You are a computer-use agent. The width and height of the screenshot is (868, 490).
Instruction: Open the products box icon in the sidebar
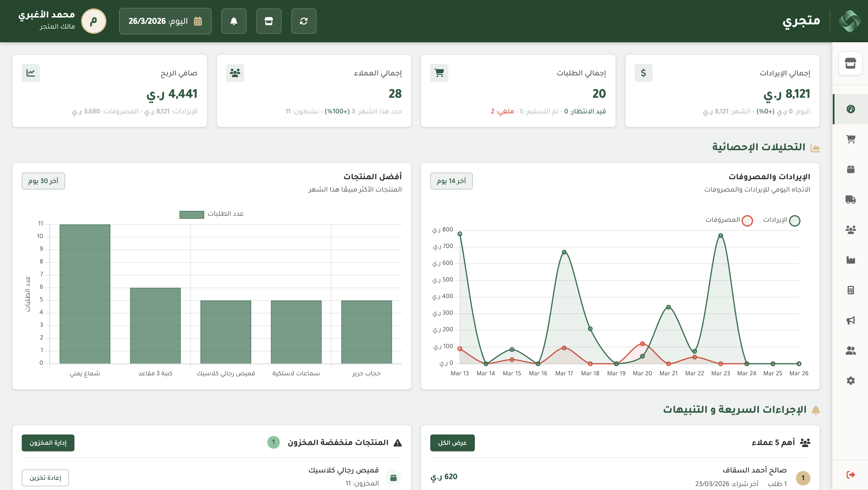[851, 169]
